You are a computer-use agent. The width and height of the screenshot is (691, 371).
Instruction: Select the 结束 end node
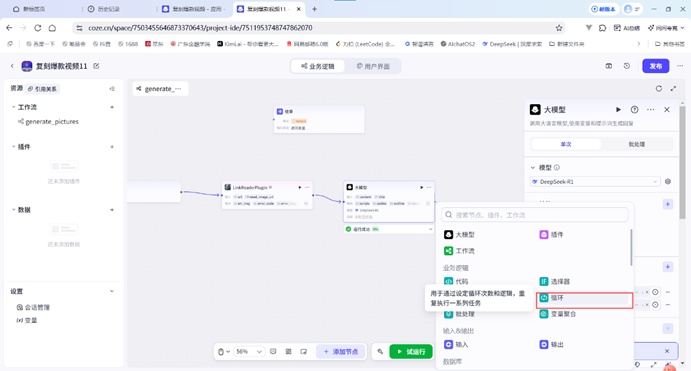click(319, 119)
